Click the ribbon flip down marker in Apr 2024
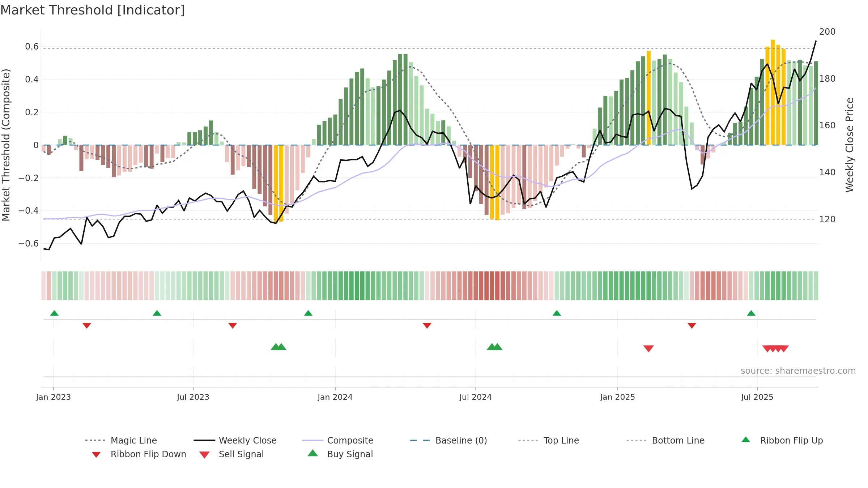The width and height of the screenshot is (868, 488). point(427,326)
